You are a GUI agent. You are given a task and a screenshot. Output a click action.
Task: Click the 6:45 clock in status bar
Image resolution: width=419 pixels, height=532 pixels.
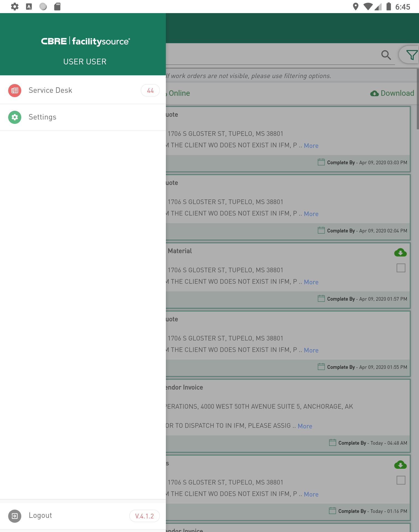click(x=403, y=7)
